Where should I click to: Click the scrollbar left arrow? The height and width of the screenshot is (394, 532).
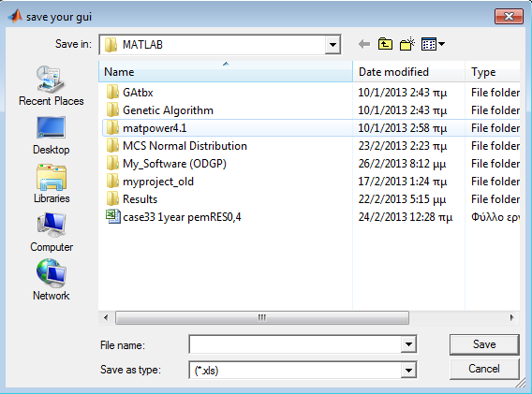tap(106, 317)
